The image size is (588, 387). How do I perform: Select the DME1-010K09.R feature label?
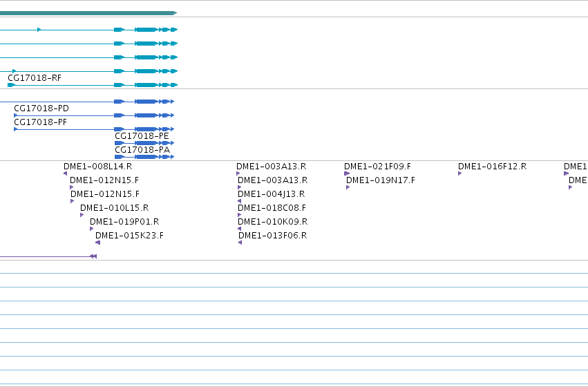pos(273,222)
